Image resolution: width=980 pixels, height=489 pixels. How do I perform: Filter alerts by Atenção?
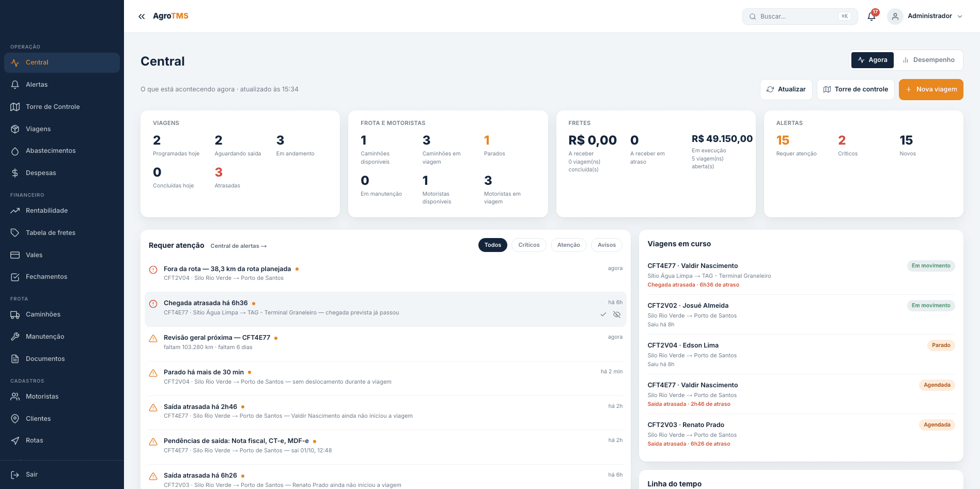coord(568,245)
